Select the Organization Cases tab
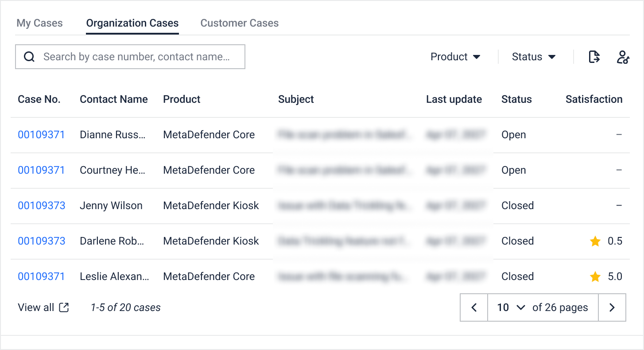The width and height of the screenshot is (644, 350). click(132, 23)
